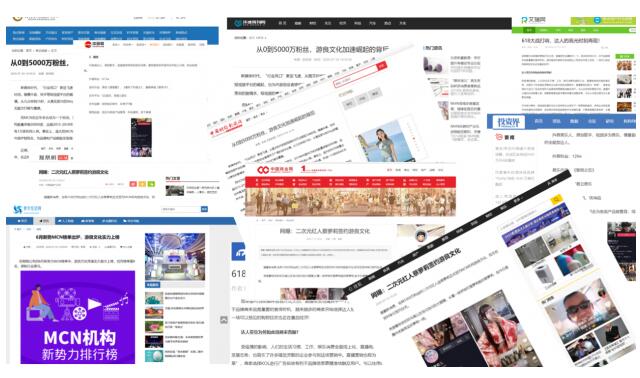Click the yellow search icon on the tilted black bar
640x378 pixels.
click(556, 199)
